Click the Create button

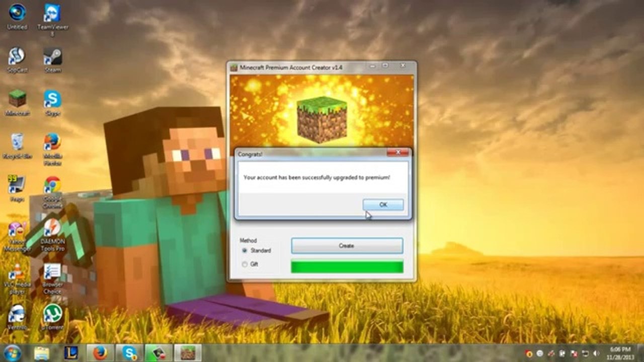point(347,246)
